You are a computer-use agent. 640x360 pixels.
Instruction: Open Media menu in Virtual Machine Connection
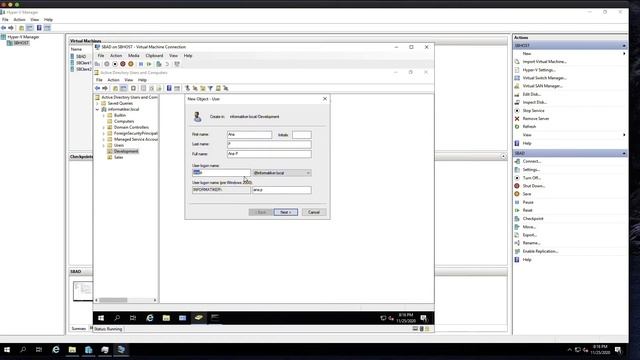click(x=134, y=56)
